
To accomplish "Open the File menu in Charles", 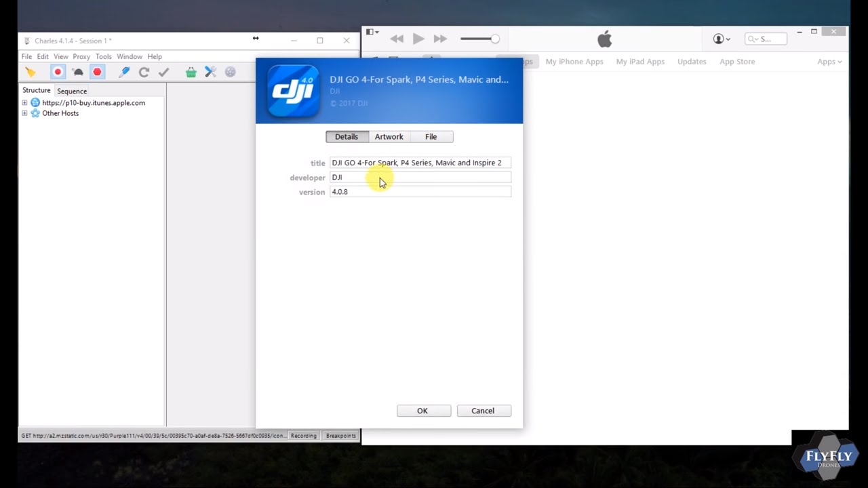I will point(26,57).
